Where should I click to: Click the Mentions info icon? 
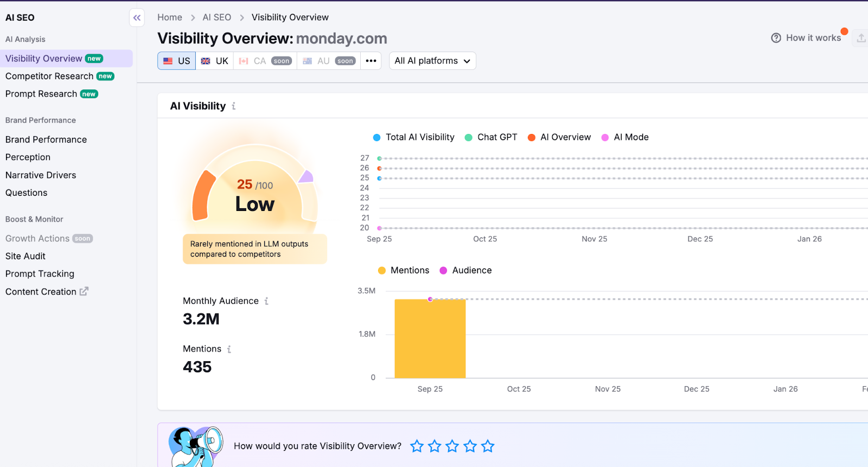point(229,349)
